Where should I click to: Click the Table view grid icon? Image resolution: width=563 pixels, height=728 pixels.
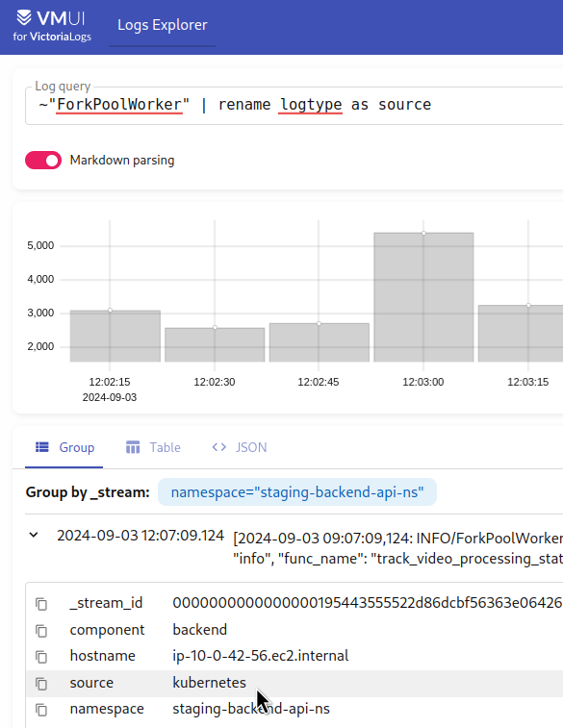tap(133, 447)
